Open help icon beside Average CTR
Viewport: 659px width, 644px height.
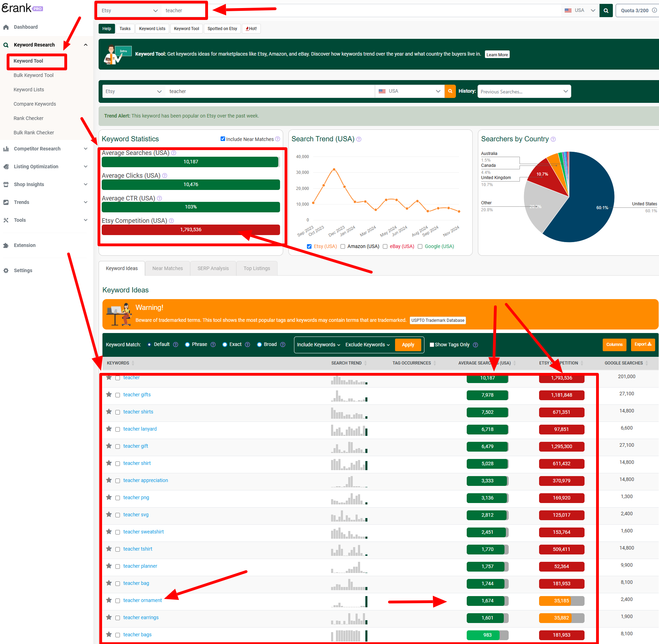click(159, 198)
